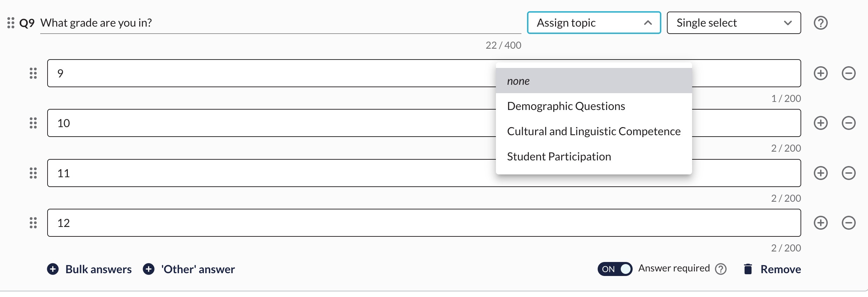868x297 pixels.
Task: Click the Q9 question drag handle
Action: point(11,23)
